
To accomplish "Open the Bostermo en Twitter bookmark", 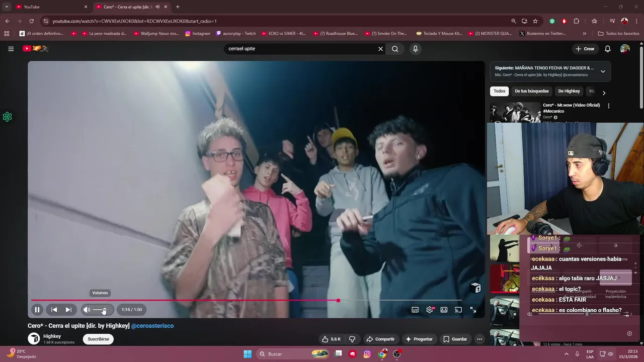I will point(543,34).
